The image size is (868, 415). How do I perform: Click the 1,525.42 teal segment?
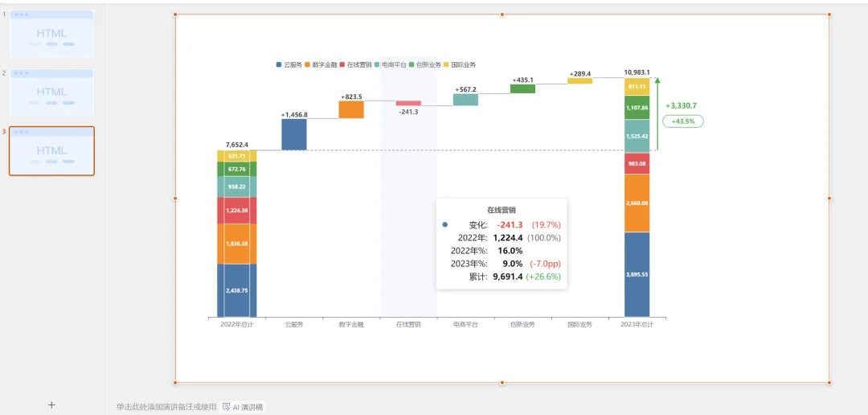pos(637,136)
